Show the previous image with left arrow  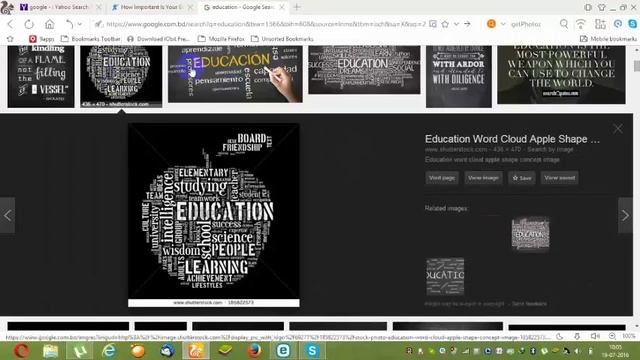coord(7,216)
